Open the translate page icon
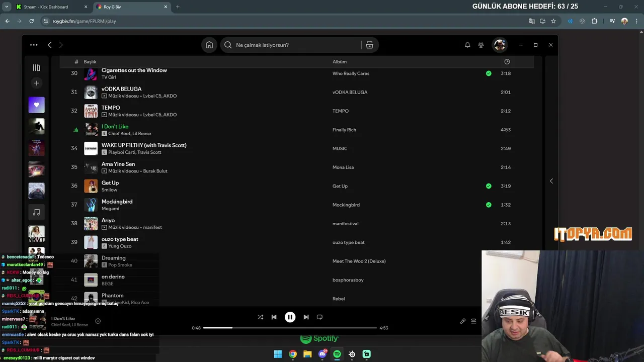Screen dimensions: 644x362 (532, 21)
